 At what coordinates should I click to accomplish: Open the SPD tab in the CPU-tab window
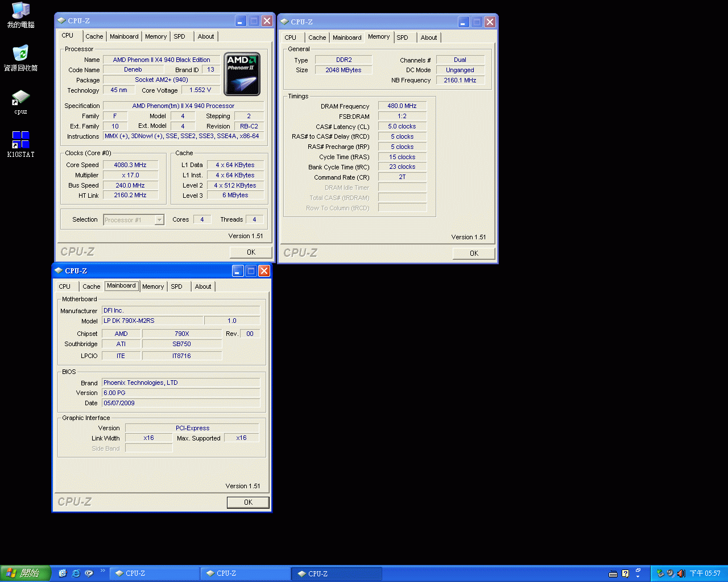(x=180, y=36)
